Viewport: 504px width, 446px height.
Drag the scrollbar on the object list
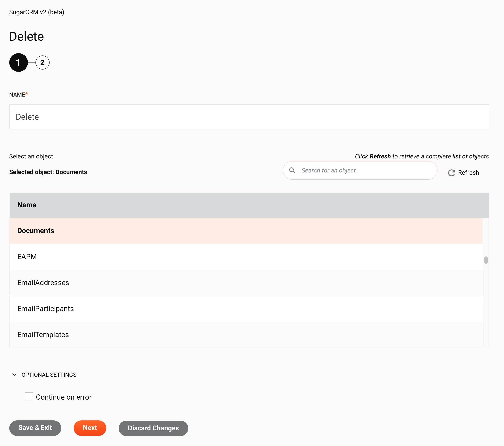[x=485, y=260]
